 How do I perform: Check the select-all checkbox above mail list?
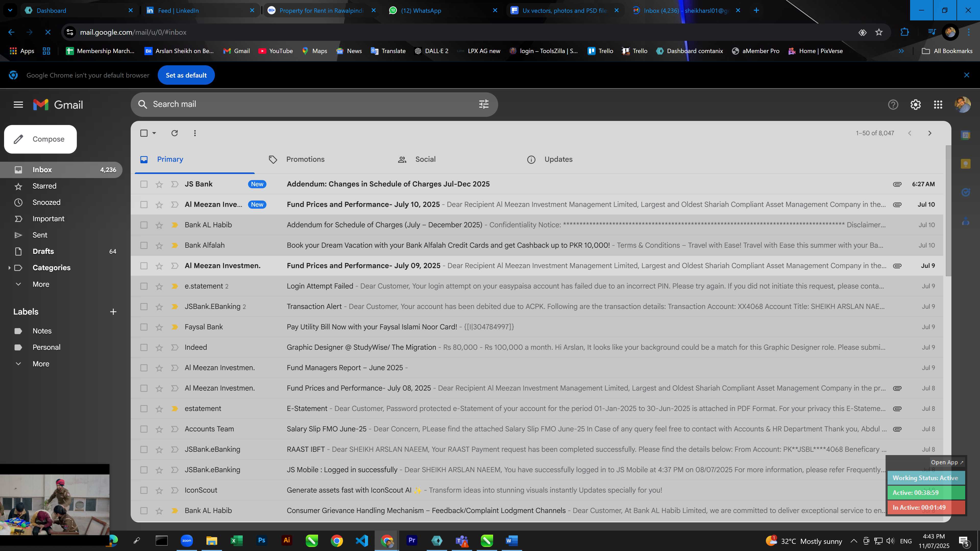click(x=144, y=133)
